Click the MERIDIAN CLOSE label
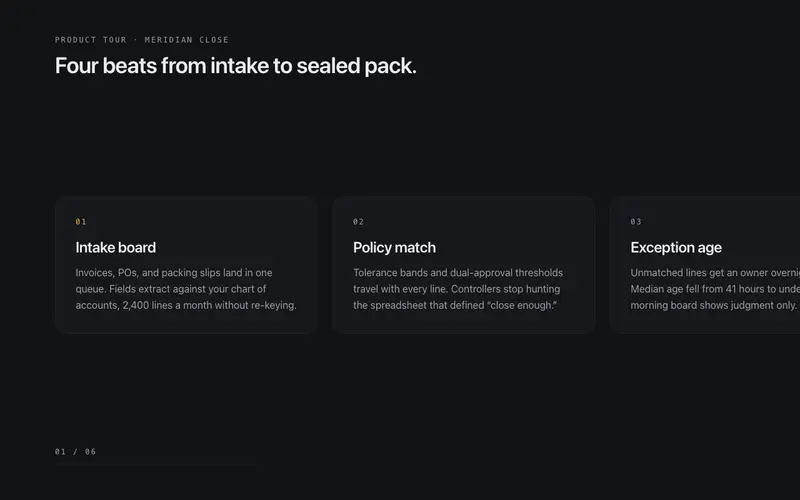Viewport: 800px width, 500px height. coord(186,40)
